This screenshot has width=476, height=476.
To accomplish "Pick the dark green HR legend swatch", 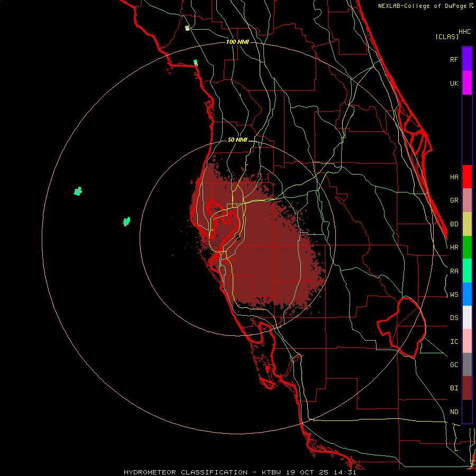I will pos(467,248).
